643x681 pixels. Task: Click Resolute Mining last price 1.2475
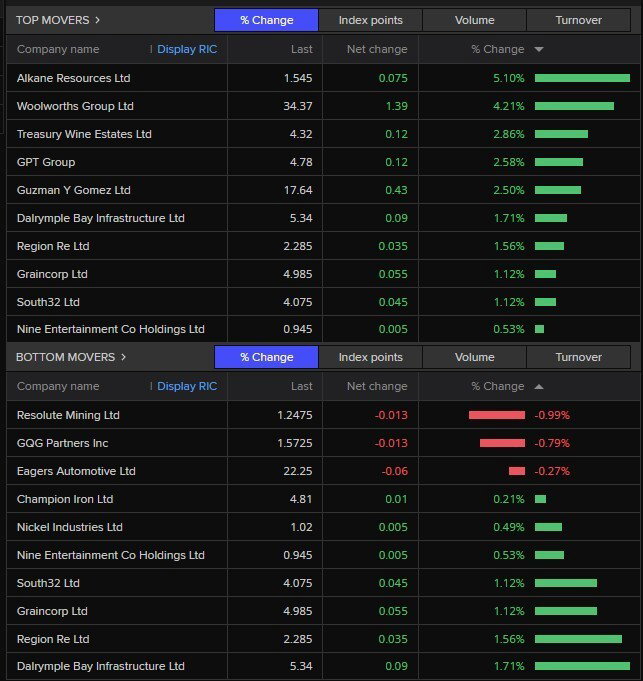[295, 415]
